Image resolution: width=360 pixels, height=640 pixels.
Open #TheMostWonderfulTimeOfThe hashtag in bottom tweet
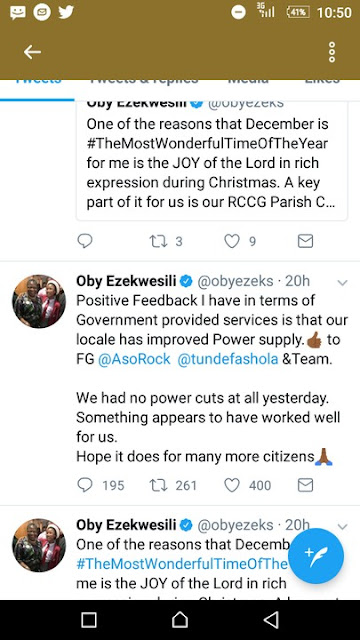[182, 564]
